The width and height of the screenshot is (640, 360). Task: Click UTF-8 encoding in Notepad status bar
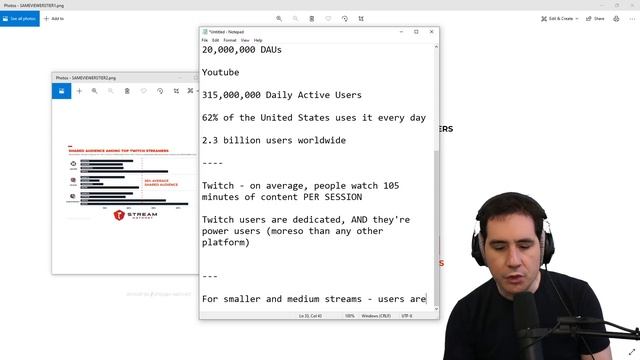[x=407, y=316]
